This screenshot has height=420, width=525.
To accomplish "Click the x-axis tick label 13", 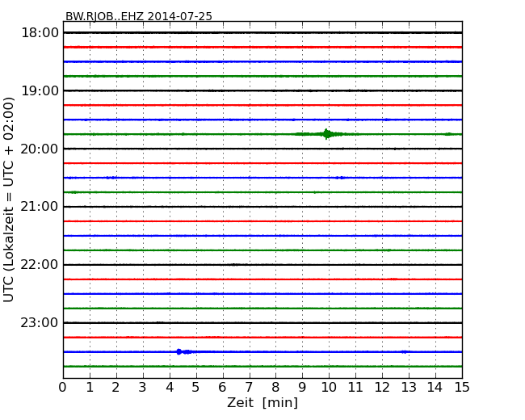I will [409, 388].
